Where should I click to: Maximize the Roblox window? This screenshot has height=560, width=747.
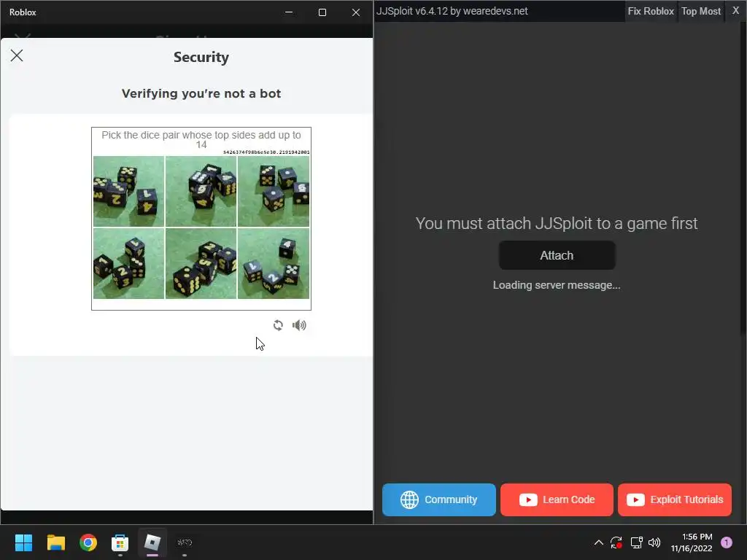point(322,12)
